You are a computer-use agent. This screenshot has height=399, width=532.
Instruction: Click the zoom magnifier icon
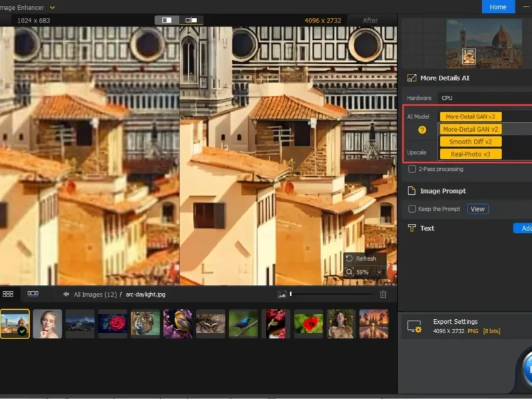349,272
